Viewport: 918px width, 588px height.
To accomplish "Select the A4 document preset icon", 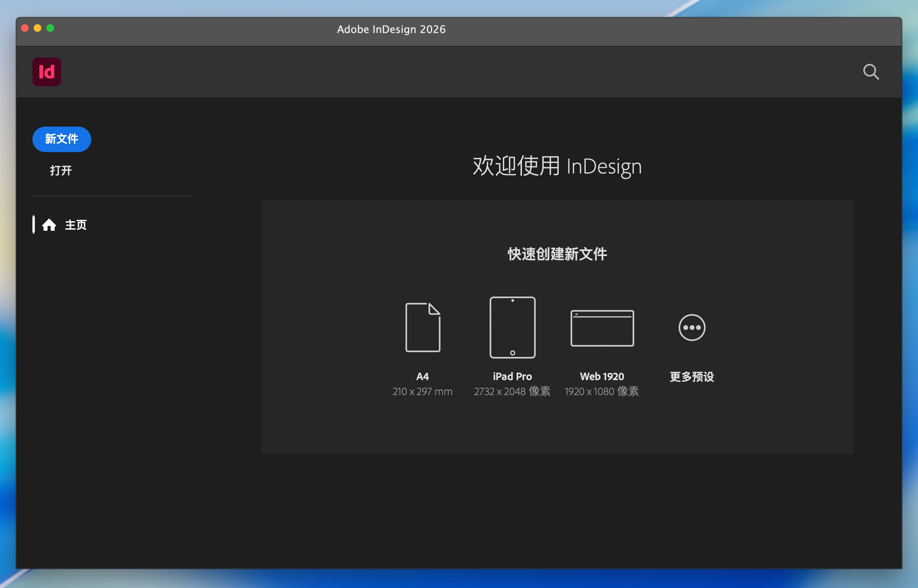I will point(422,327).
